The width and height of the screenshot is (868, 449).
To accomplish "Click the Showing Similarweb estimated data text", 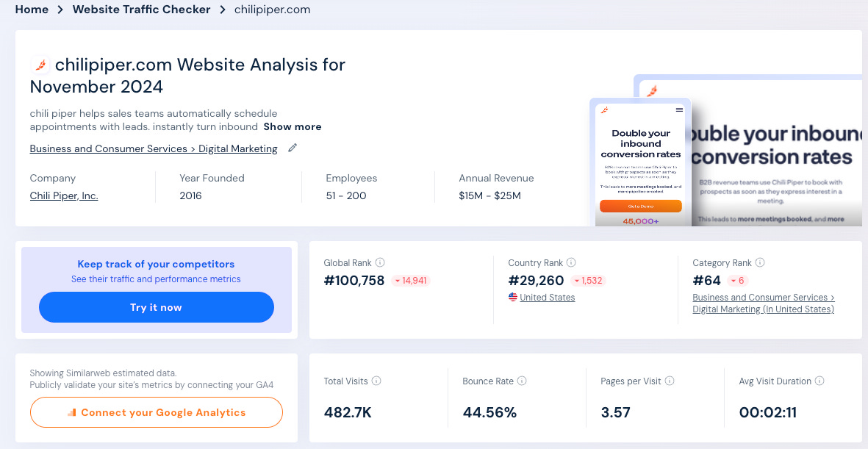I will tap(103, 373).
